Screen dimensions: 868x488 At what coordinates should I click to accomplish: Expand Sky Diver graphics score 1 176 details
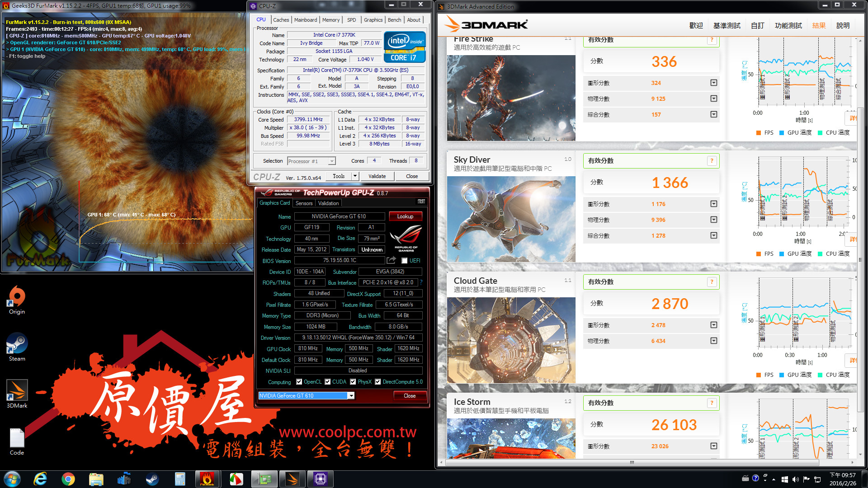point(714,204)
